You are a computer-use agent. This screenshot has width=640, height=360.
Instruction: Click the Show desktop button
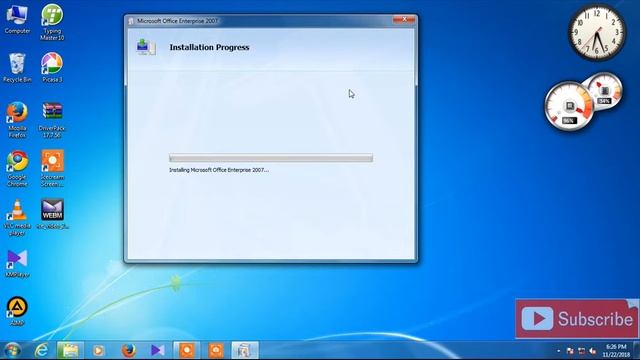pos(637,350)
